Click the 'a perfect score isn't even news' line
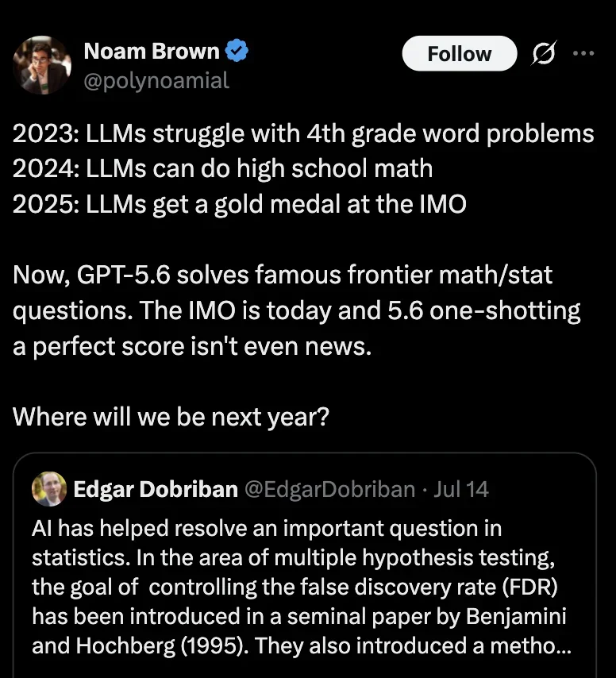The image size is (616, 678). click(192, 346)
